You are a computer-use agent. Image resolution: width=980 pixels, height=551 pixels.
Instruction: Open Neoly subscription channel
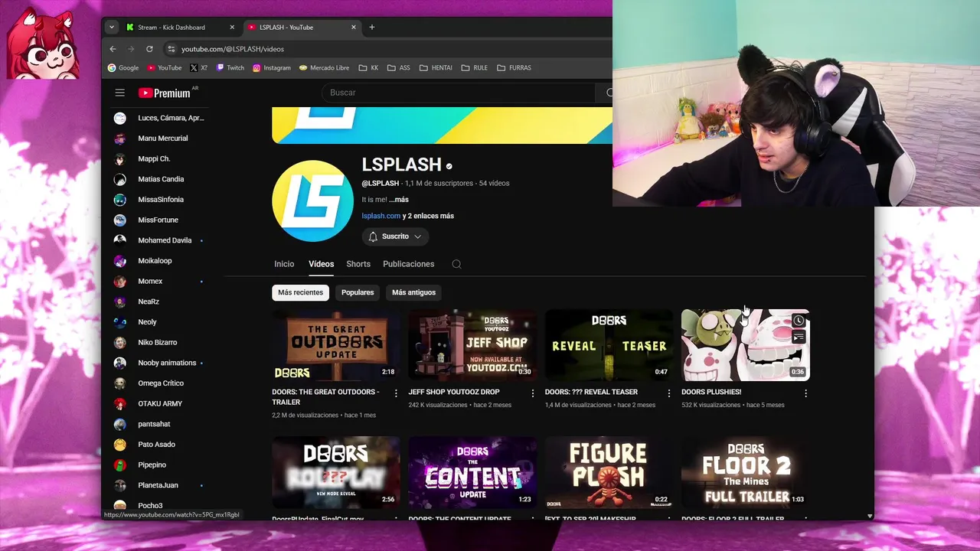[x=158, y=322]
